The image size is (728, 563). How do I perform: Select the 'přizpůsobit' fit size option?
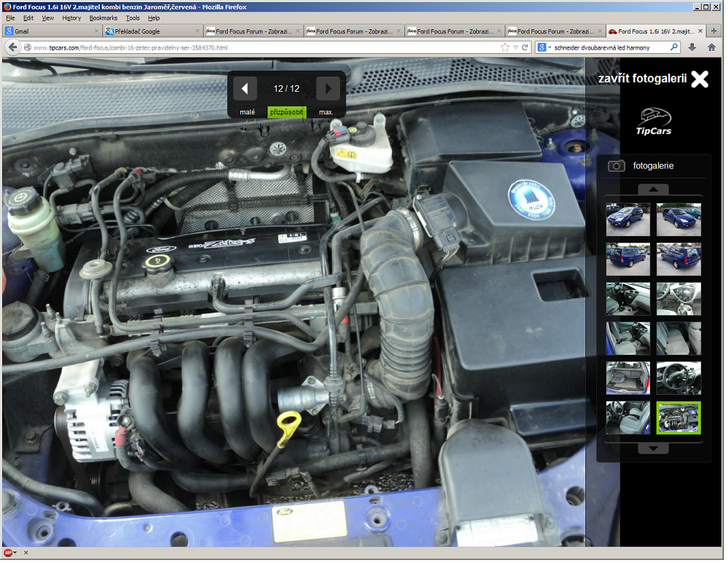(x=287, y=112)
